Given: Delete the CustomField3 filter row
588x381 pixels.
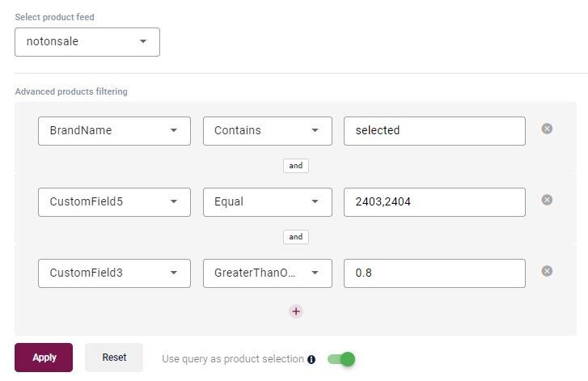Looking at the screenshot, I should coord(547,271).
